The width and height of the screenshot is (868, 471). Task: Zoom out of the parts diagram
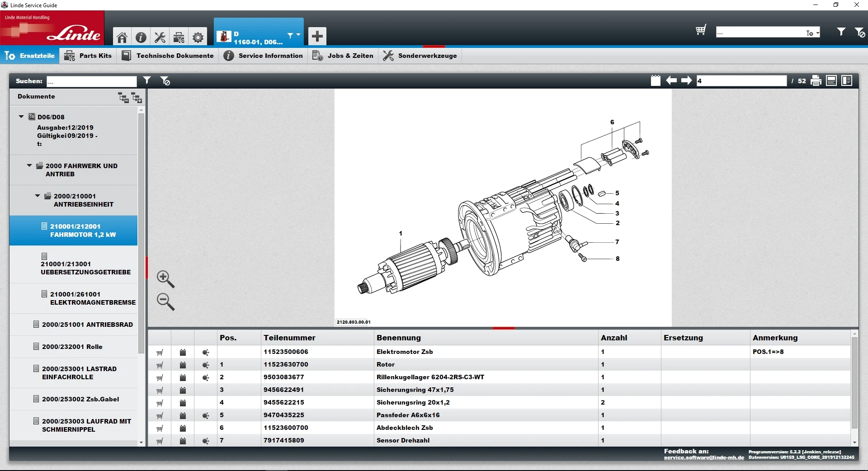coord(165,301)
